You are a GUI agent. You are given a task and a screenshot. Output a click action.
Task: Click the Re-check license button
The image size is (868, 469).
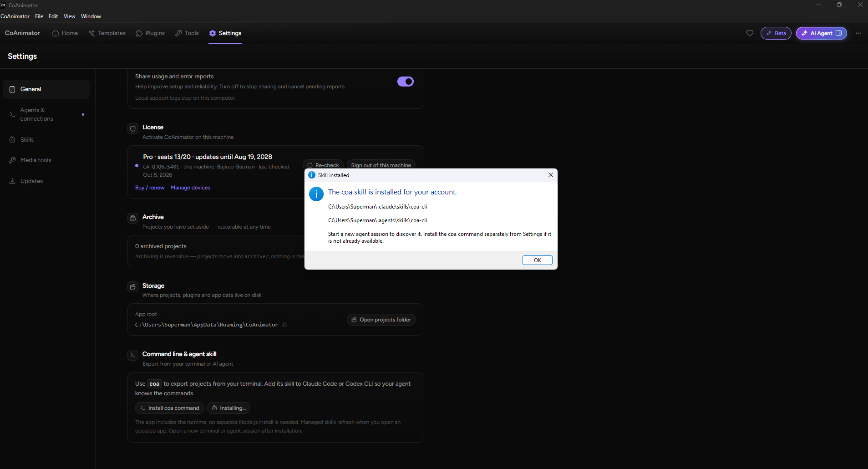click(323, 165)
